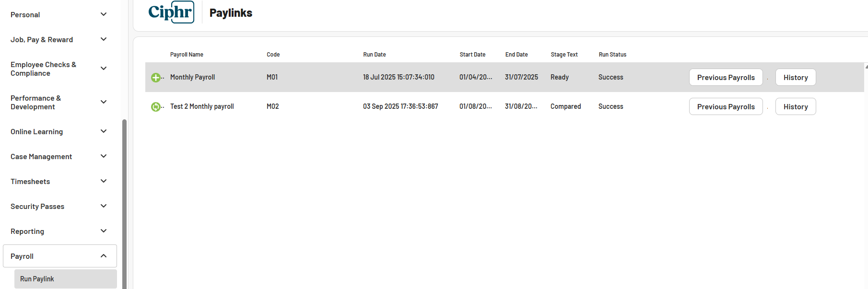
Task: Click run date 03 Sep 2025 17:36:53:867
Action: point(400,106)
